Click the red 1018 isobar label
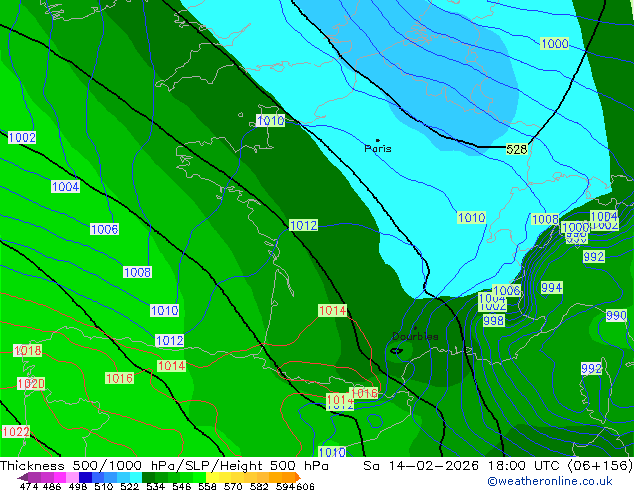Viewport: 634px width, 490px height. point(27,350)
